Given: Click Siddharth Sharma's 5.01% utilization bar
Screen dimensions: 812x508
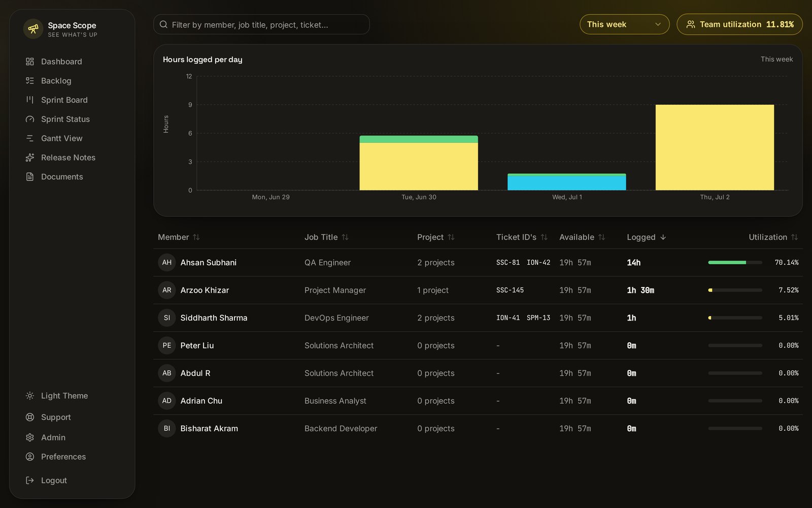Looking at the screenshot, I should pos(735,318).
